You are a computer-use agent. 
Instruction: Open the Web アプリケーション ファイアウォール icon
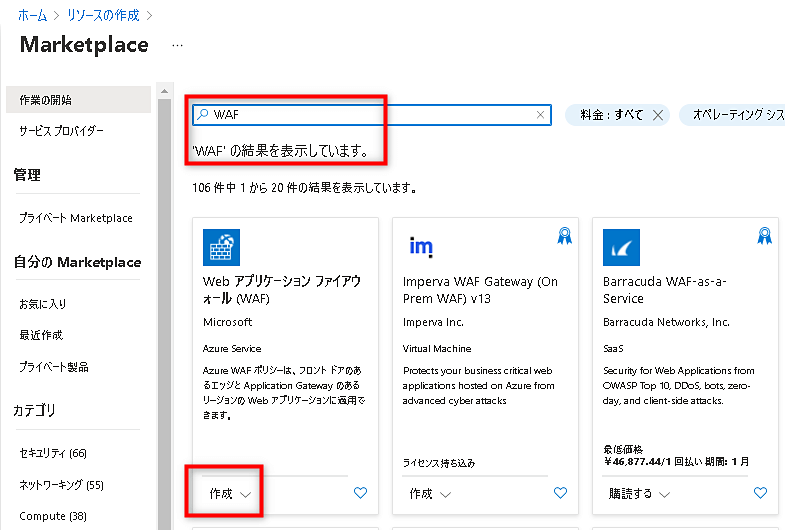coord(221,247)
